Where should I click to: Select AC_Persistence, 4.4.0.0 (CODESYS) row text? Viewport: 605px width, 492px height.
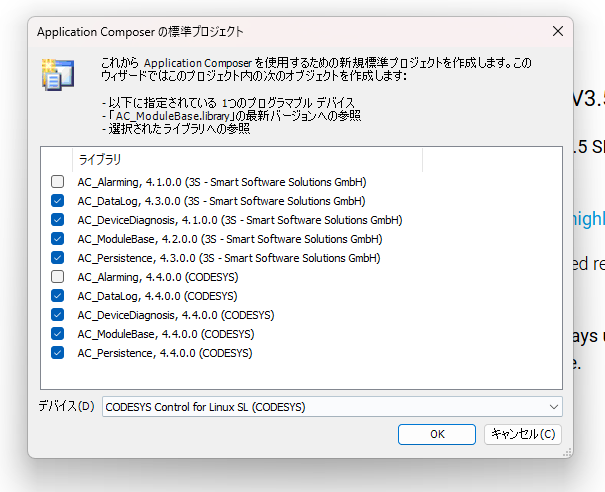tap(165, 353)
